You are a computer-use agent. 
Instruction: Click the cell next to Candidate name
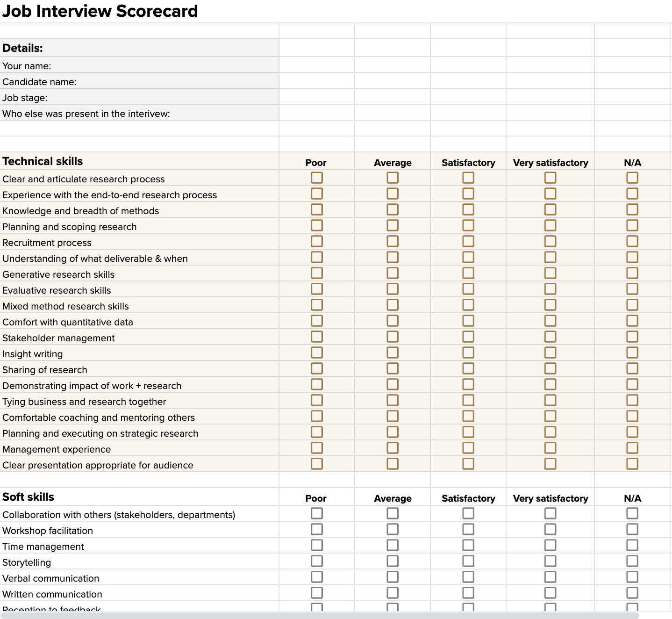click(x=317, y=80)
